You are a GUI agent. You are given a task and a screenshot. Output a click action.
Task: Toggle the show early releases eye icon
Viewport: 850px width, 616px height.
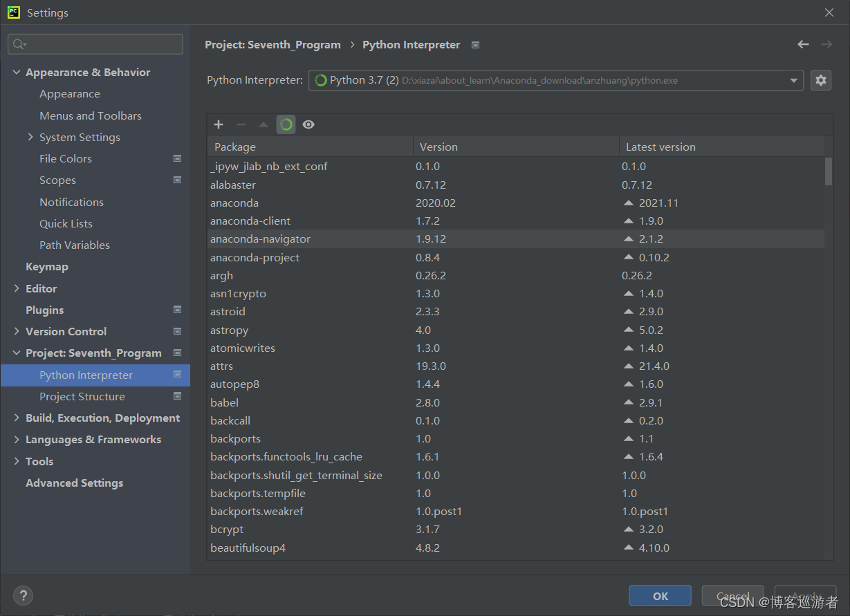308,124
